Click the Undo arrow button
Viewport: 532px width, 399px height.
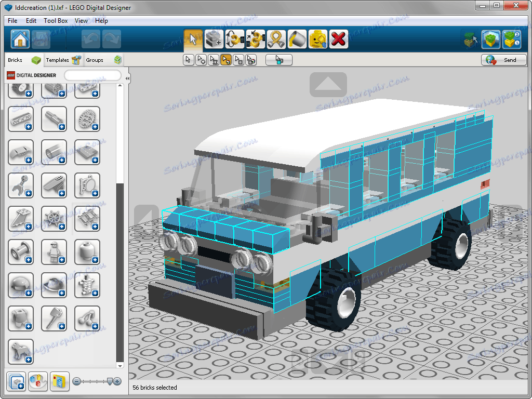tap(90, 39)
